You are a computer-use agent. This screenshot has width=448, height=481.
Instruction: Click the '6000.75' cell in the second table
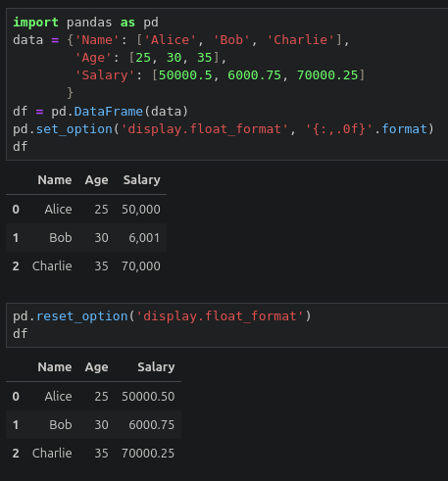(x=152, y=425)
